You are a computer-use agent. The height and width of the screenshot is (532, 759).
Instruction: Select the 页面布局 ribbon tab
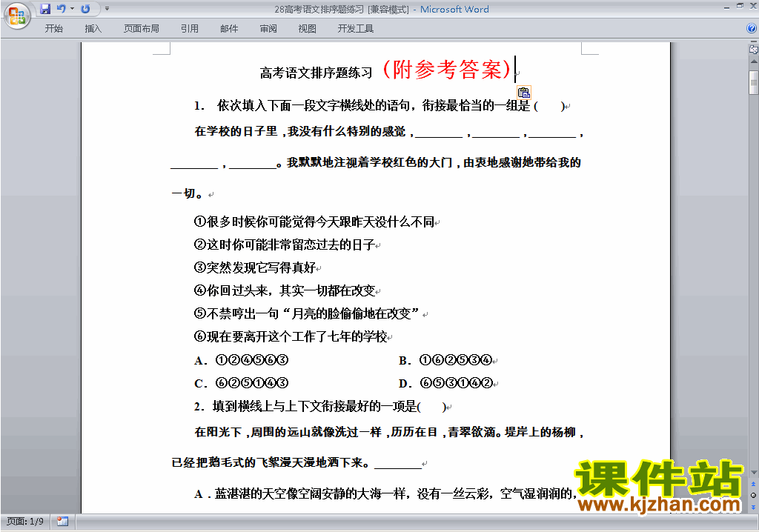141,29
